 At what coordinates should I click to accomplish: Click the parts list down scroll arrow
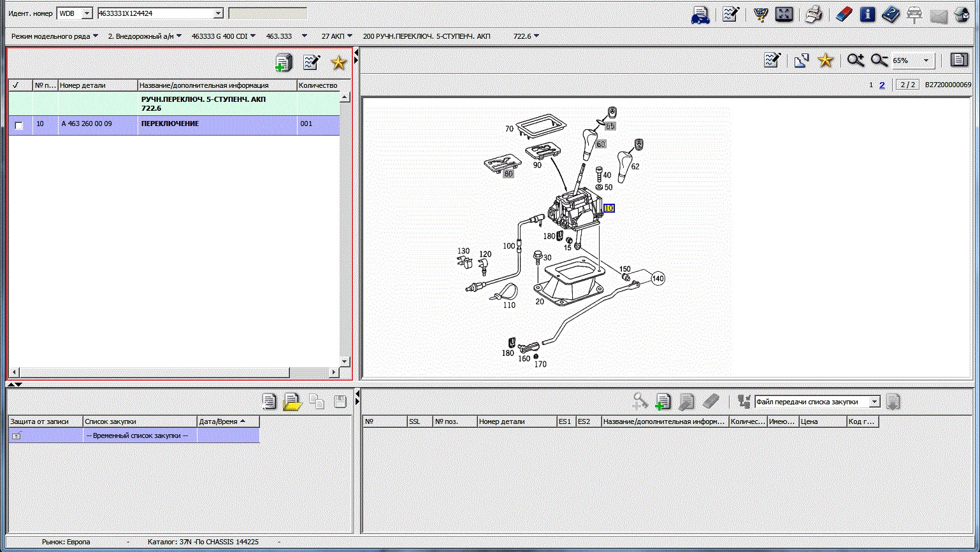tap(345, 362)
